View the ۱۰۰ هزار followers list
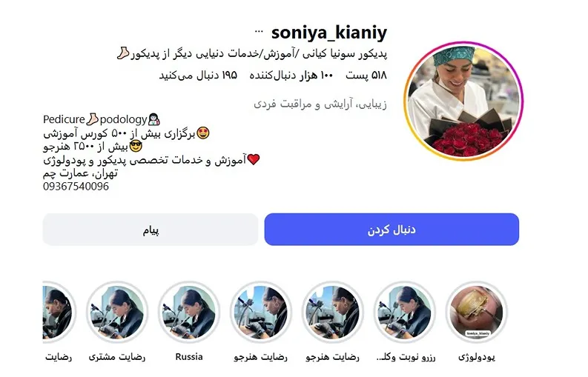 click(x=291, y=76)
